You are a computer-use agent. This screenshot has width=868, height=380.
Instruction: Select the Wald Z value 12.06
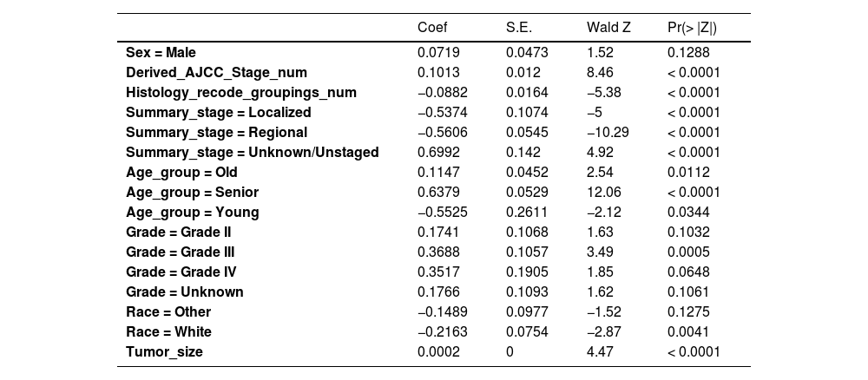point(604,193)
